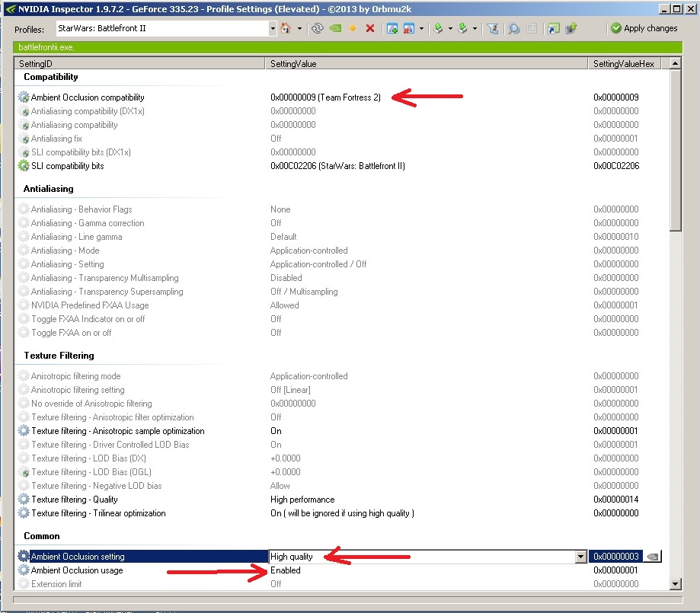Open the Profiles combo box dropdown
This screenshot has height=613, width=700.
(273, 29)
